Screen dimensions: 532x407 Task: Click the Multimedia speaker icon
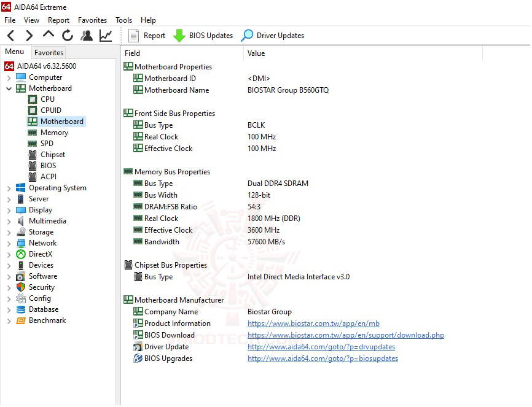(21, 221)
